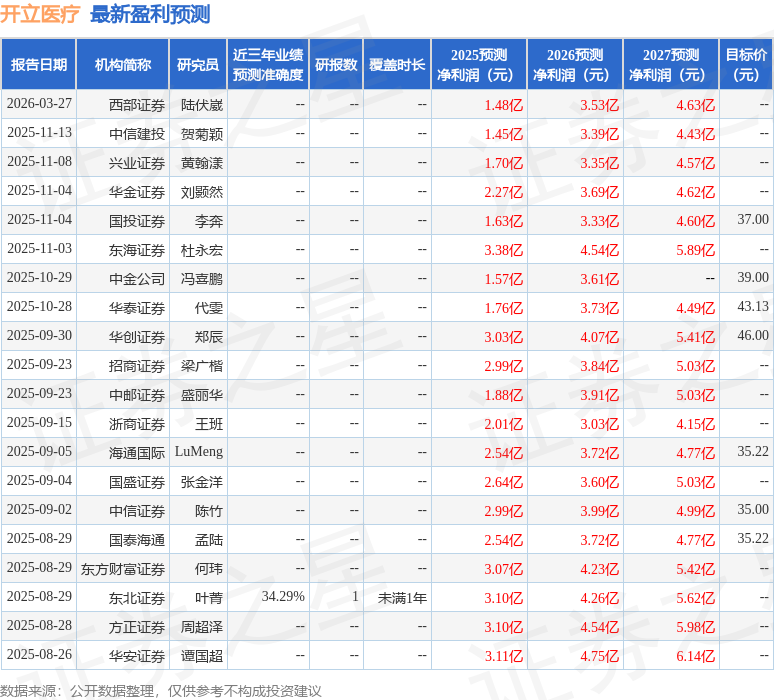Screen dimensions: 774x700
Task: Click institution 浙商证券
Action: click(x=137, y=425)
